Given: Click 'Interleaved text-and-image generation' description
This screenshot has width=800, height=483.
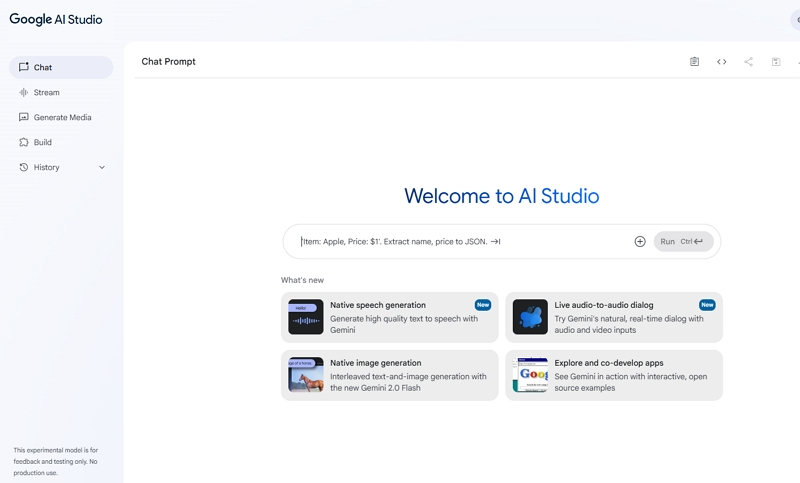Looking at the screenshot, I should click(408, 382).
